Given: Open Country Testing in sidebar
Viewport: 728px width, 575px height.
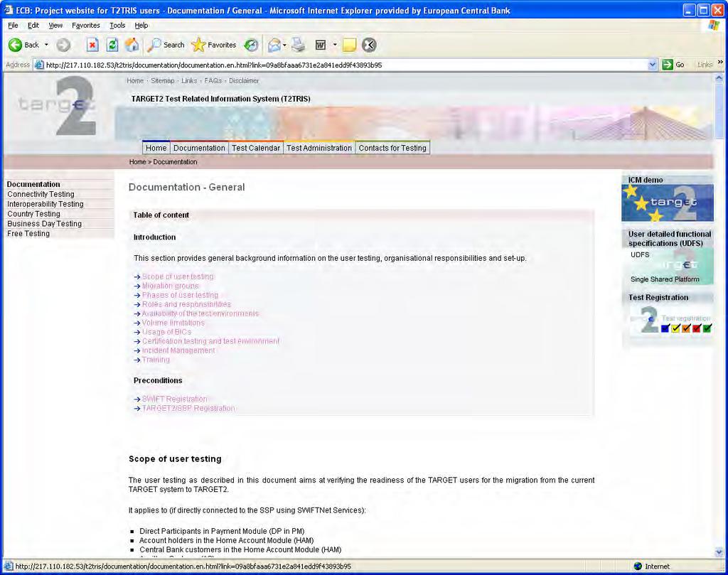Looking at the screenshot, I should click(34, 214).
